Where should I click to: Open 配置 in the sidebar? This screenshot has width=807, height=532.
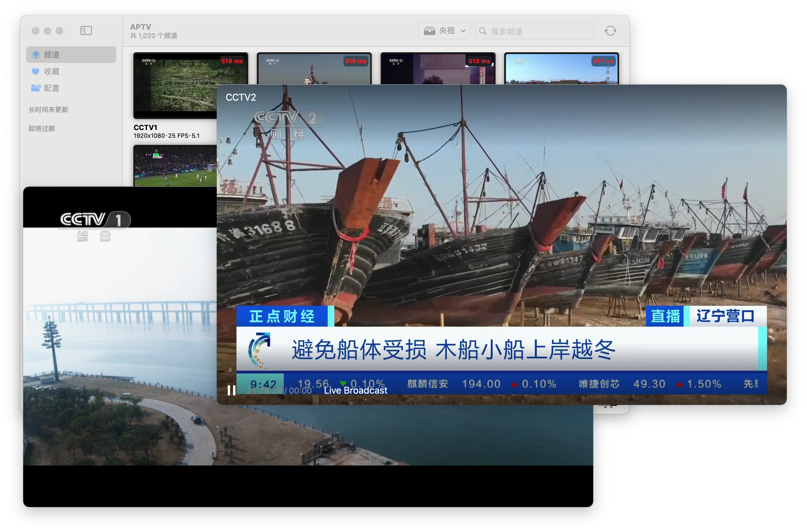click(x=71, y=88)
